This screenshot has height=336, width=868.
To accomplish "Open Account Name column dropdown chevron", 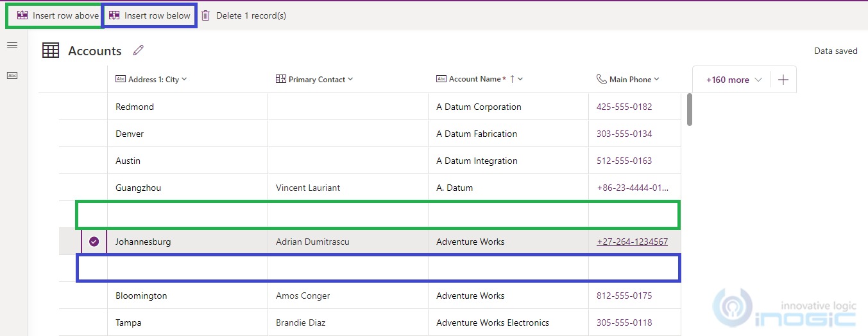I will (x=520, y=79).
